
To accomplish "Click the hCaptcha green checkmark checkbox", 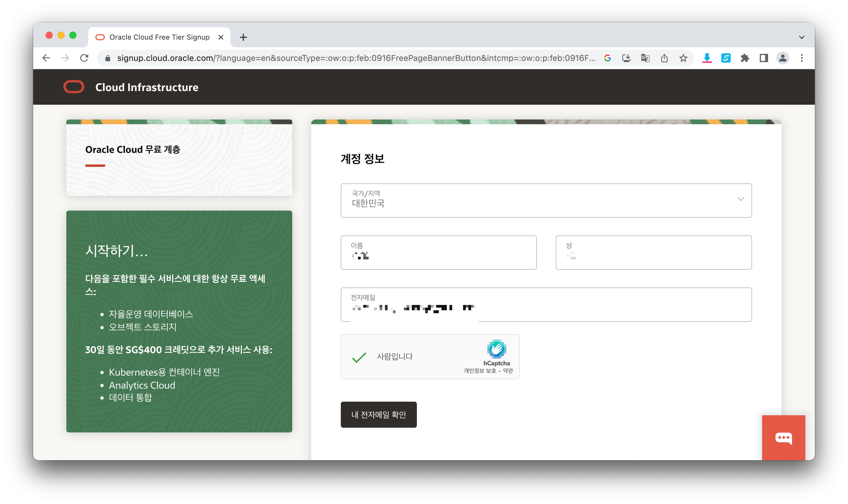I will [x=359, y=357].
